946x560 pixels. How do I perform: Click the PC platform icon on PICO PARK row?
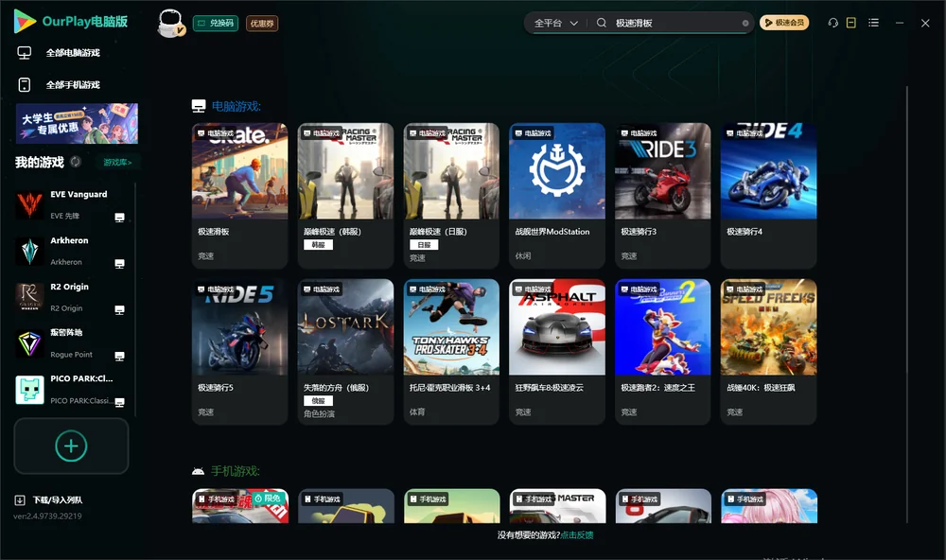[119, 403]
